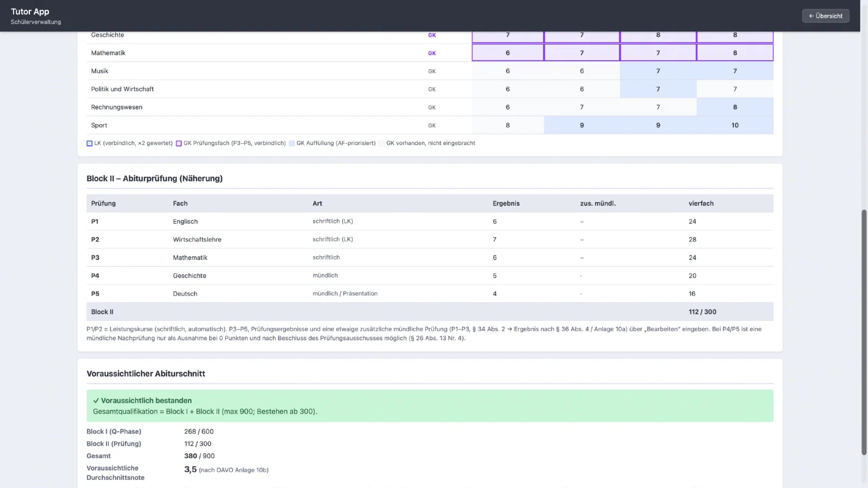Select the Mathematik row in course table
Viewport: 868px width, 488px height.
(430, 53)
